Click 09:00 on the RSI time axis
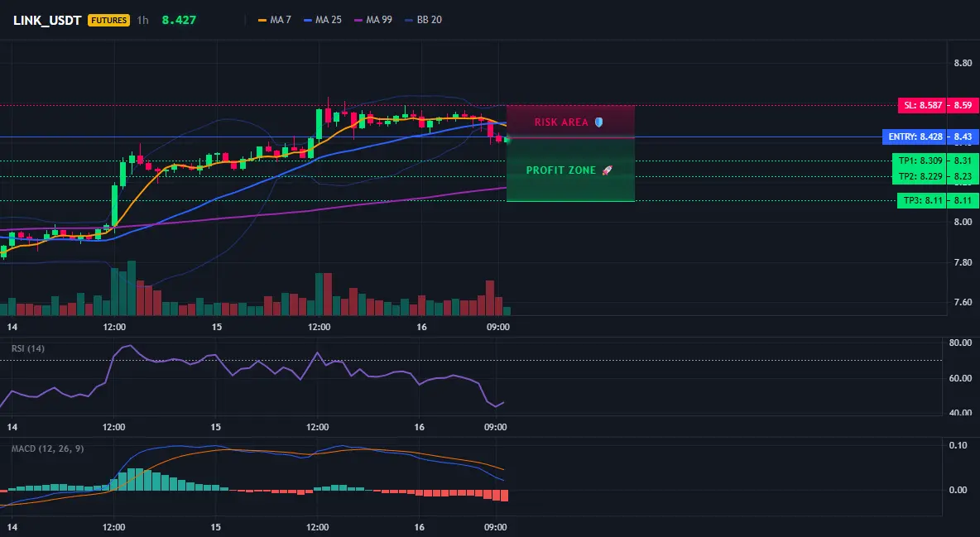 tap(495, 427)
